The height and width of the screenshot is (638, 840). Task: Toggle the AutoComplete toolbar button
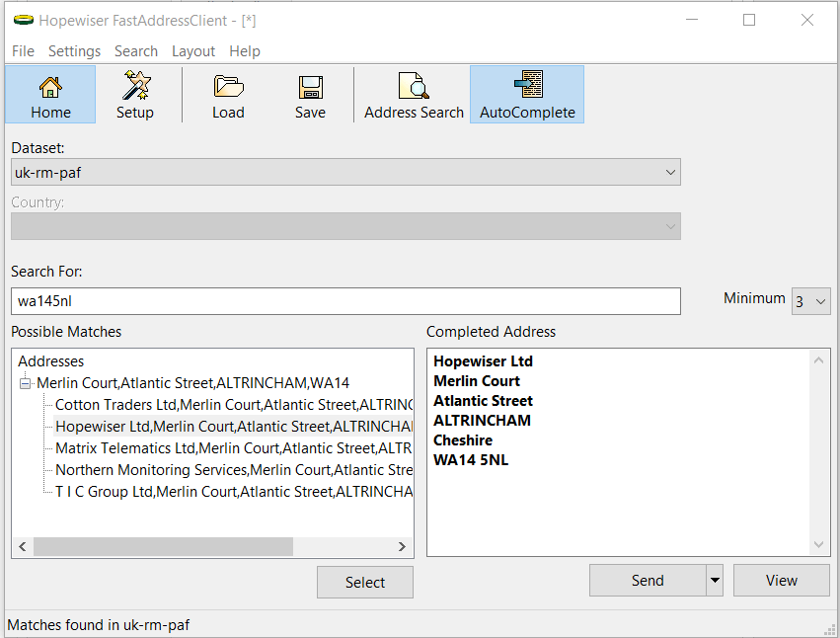pos(527,95)
